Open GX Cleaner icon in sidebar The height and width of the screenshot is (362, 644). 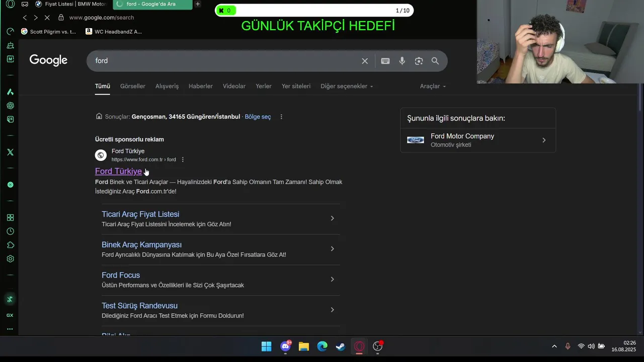(10, 45)
